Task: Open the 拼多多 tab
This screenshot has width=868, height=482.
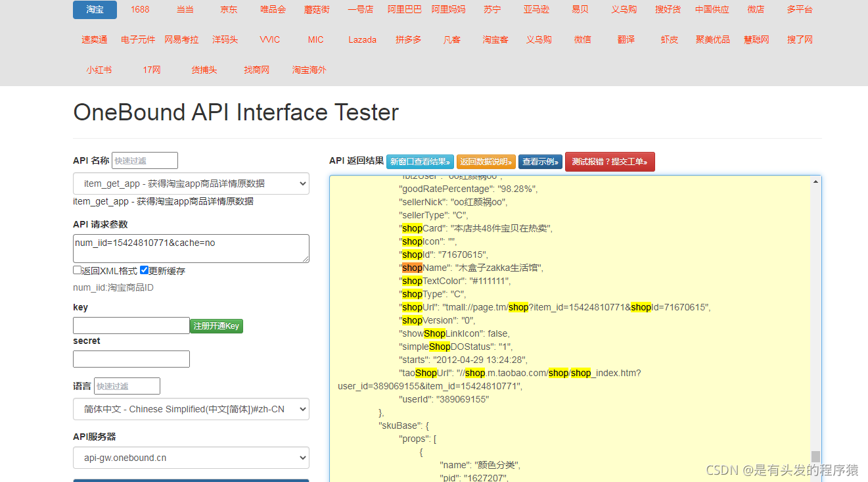Action: click(408, 39)
